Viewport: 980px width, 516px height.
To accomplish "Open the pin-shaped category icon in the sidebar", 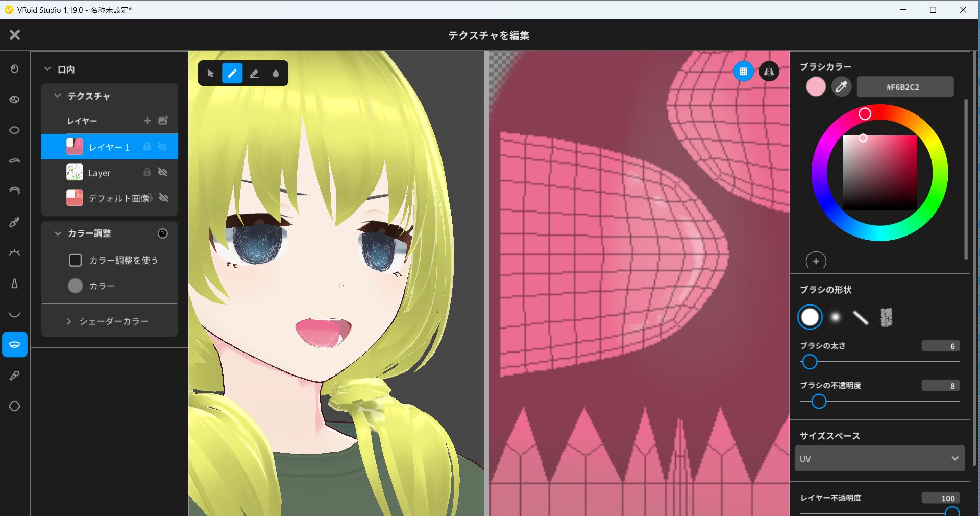I will pos(15,376).
